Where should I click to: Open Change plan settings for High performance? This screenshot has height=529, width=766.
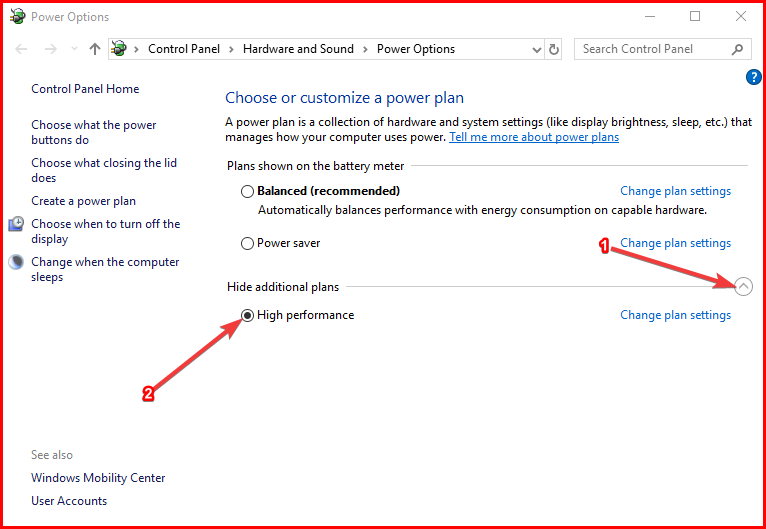(675, 315)
